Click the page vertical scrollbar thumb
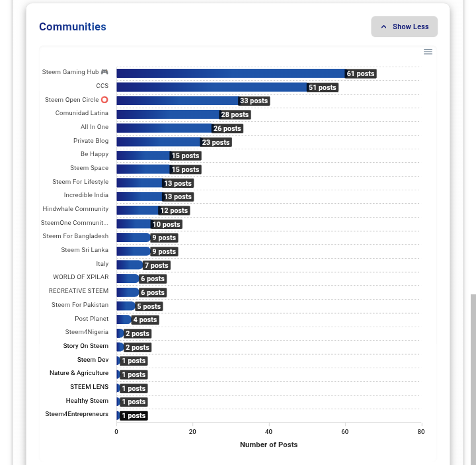 473,380
